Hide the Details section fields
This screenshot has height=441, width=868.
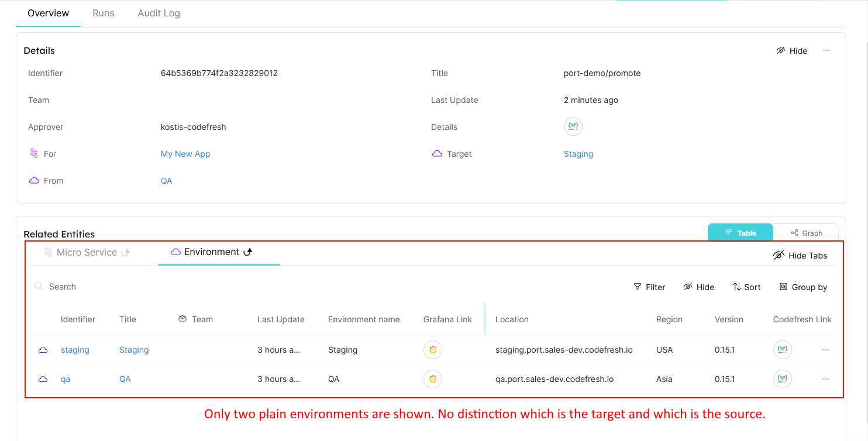tap(791, 51)
